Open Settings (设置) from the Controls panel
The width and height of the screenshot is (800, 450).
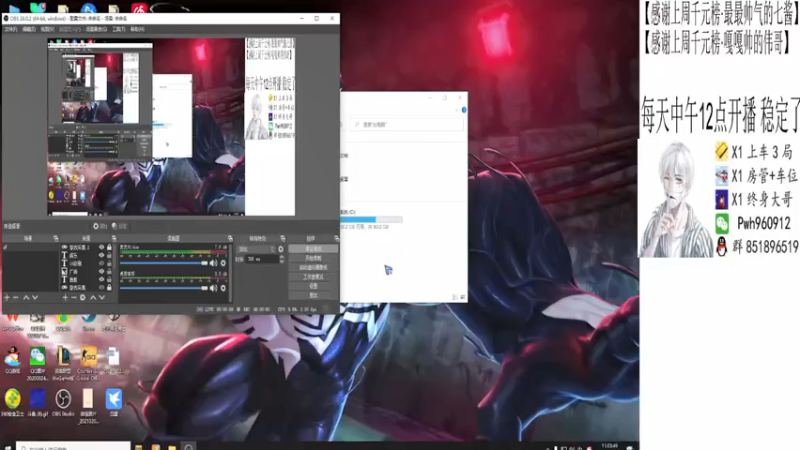tap(313, 286)
